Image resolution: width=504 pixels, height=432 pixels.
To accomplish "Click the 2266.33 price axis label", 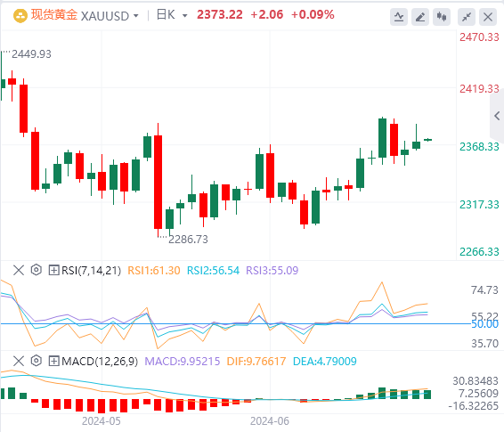I will click(479, 252).
